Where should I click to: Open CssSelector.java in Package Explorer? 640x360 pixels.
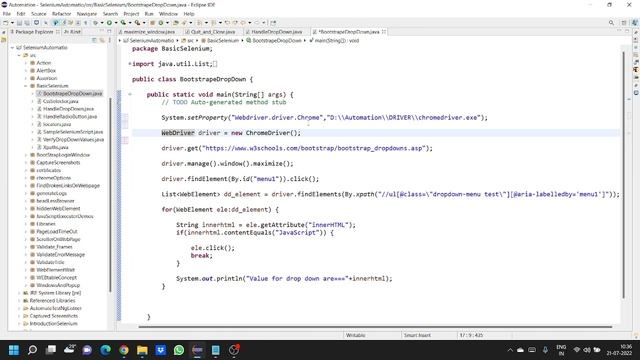(x=60, y=101)
